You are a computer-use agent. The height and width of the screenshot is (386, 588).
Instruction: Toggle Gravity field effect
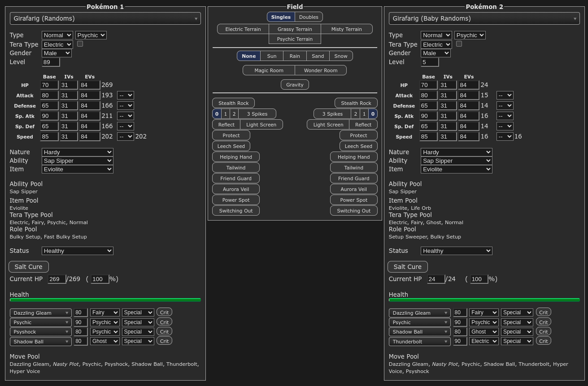(x=295, y=85)
